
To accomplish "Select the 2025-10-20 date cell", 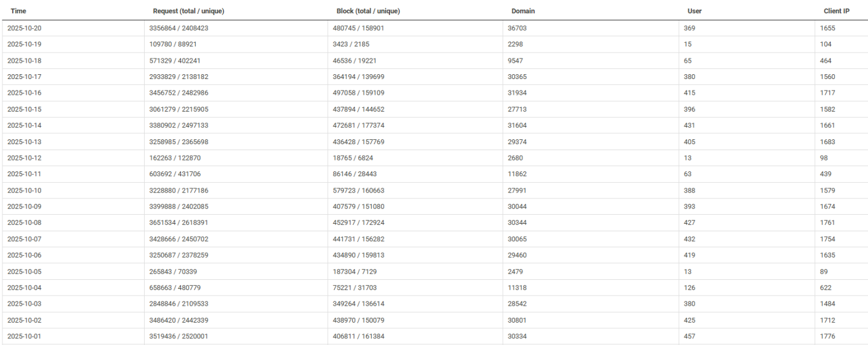I will pos(24,28).
